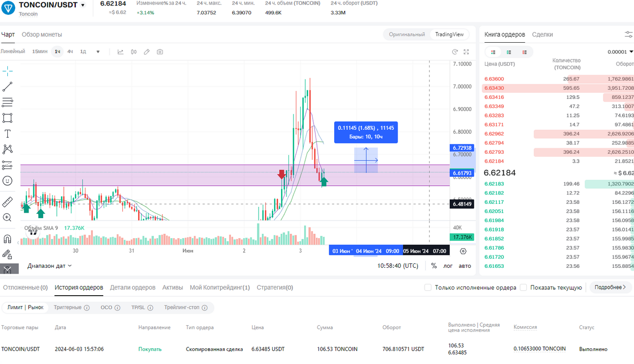Open the XABCD pattern tool
Image resolution: width=634 pixels, height=364 pixels.
tap(7, 149)
